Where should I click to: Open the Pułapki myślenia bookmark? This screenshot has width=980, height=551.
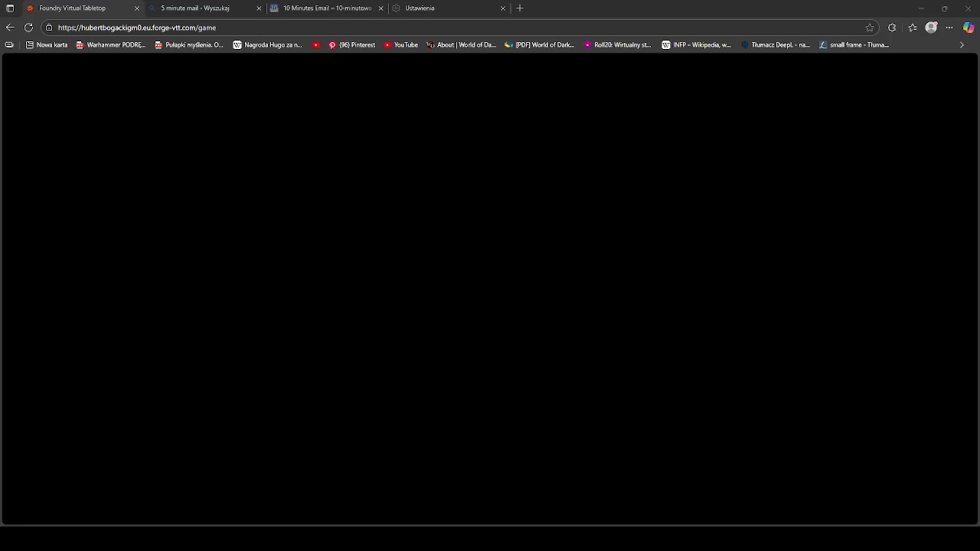point(189,45)
